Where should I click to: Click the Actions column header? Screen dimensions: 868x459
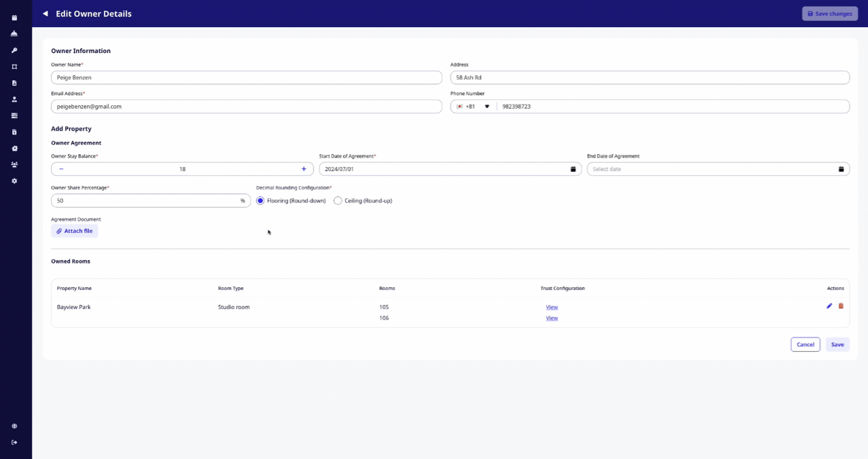[835, 289]
